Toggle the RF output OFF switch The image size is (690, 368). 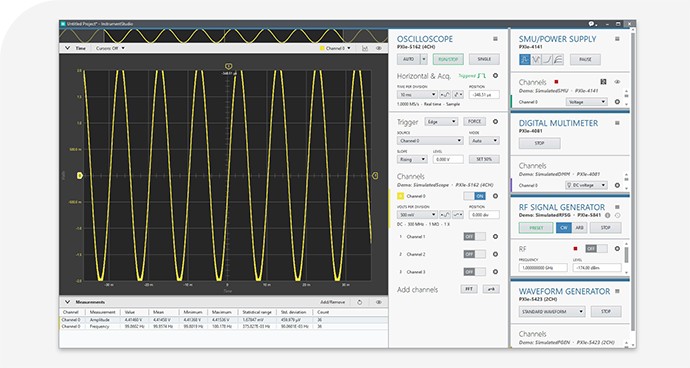click(596, 249)
